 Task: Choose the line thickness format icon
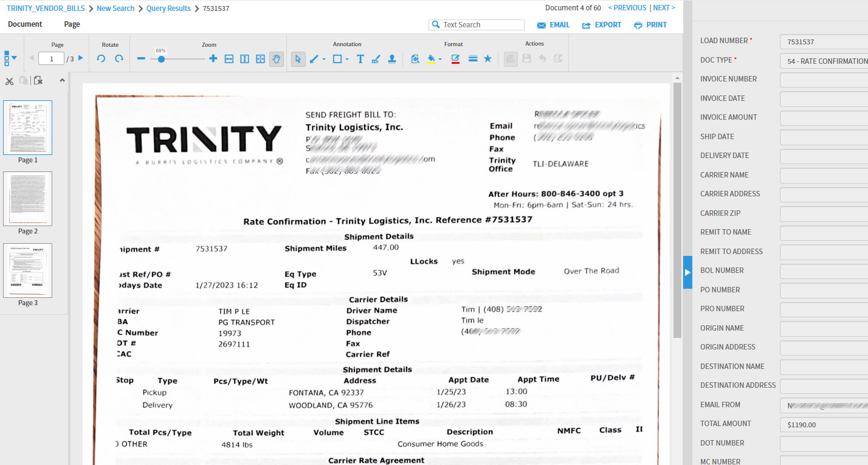click(473, 58)
